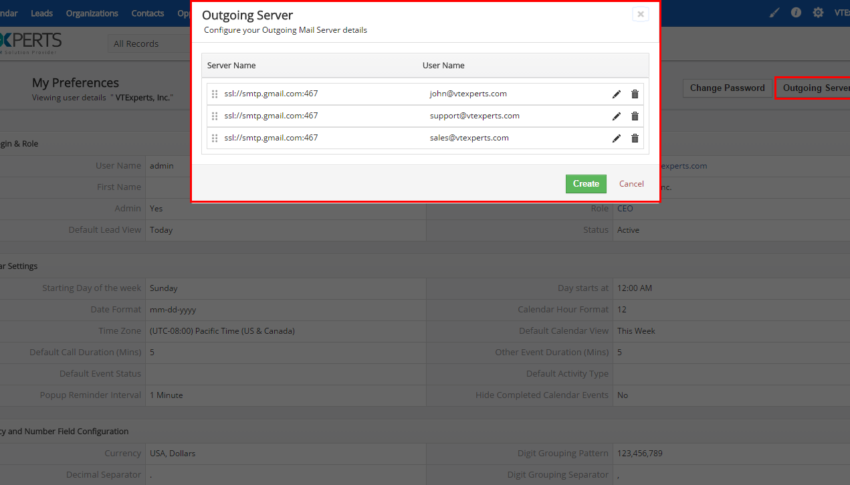Click the Date Format value mm-dd-yyyy
Image resolution: width=850 pixels, height=485 pixels.
[x=173, y=310]
